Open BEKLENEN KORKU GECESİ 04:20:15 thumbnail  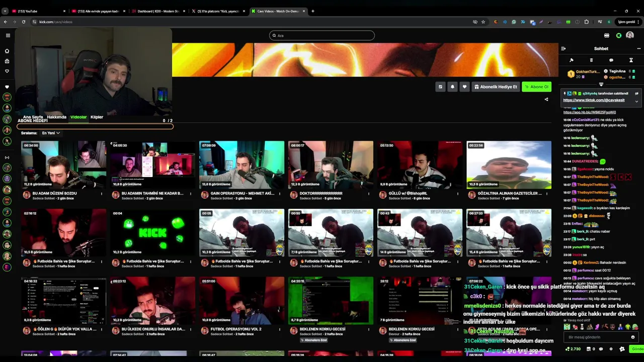331,301
